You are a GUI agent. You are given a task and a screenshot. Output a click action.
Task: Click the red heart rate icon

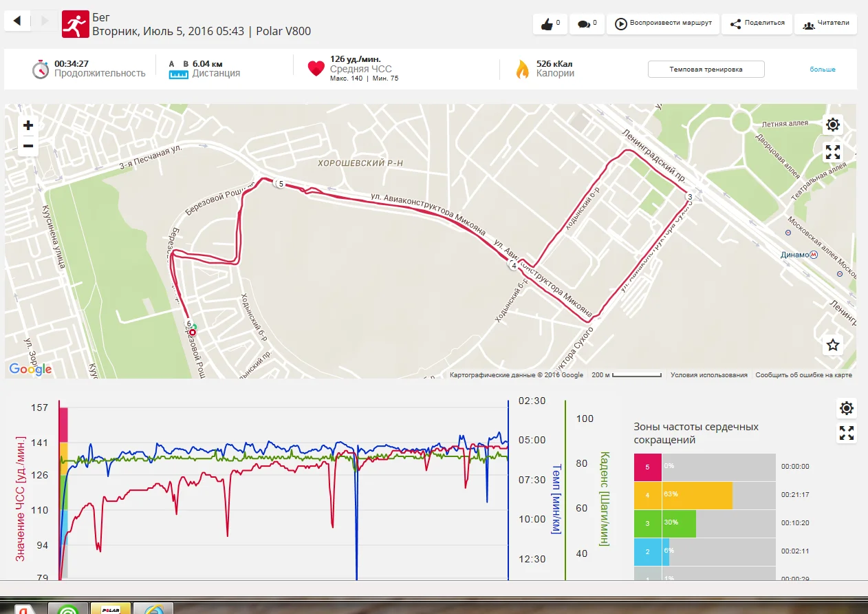coord(316,68)
